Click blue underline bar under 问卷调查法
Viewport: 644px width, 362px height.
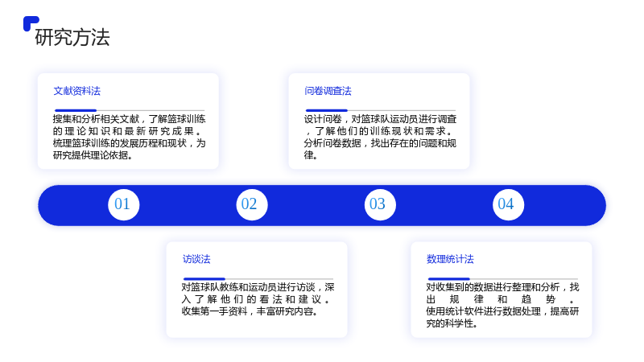click(x=327, y=110)
